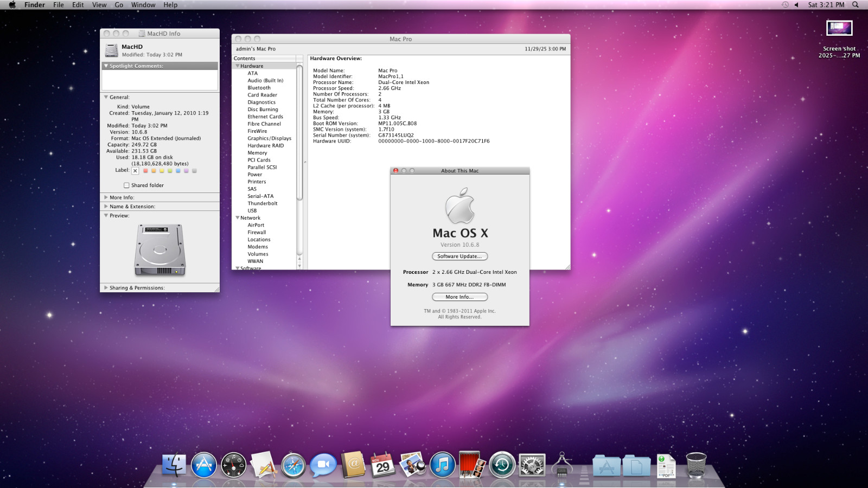Image resolution: width=868 pixels, height=488 pixels.
Task: Click the Software Update... button
Action: pyautogui.click(x=460, y=256)
